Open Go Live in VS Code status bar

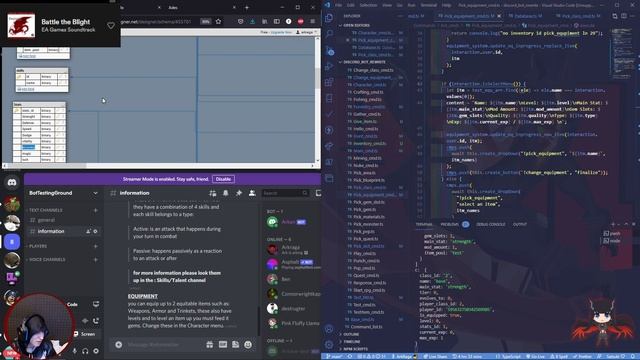pyautogui.click(x=537, y=357)
